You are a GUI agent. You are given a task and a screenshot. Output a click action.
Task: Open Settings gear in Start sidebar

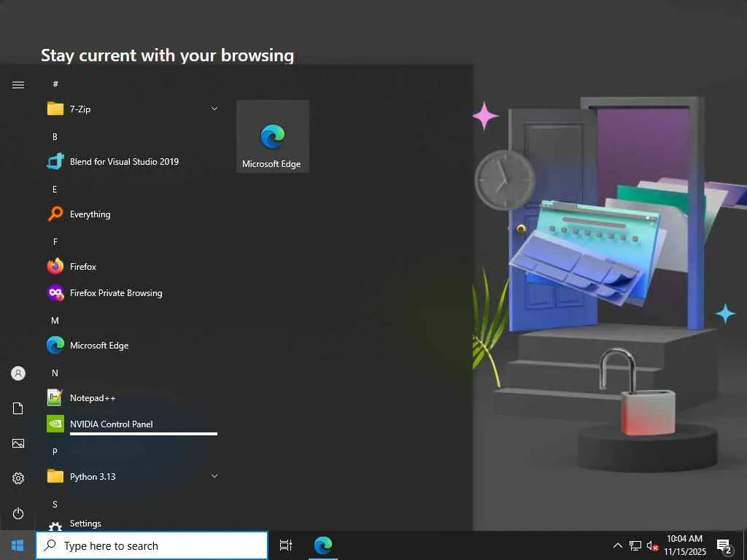coord(18,478)
